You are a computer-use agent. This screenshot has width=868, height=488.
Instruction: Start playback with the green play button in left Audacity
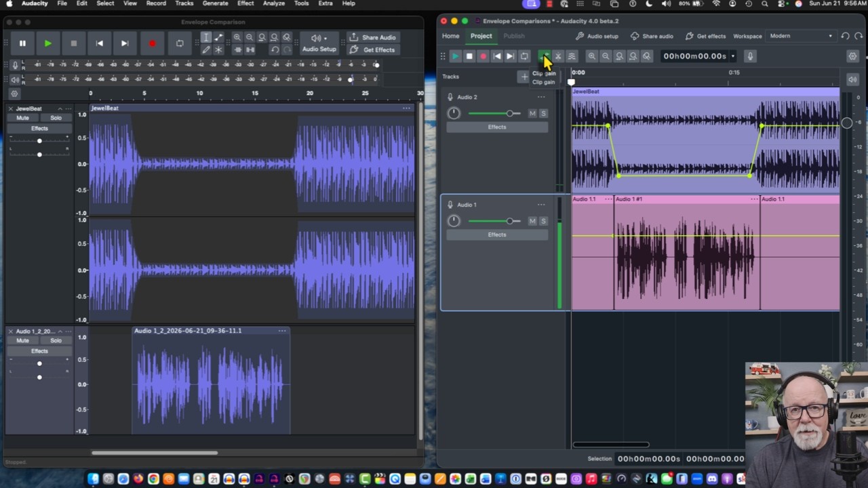click(x=48, y=43)
